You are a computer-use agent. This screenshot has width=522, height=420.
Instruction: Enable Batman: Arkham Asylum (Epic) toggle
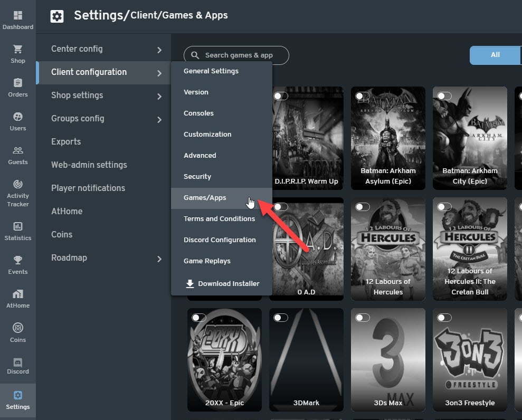pyautogui.click(x=362, y=96)
